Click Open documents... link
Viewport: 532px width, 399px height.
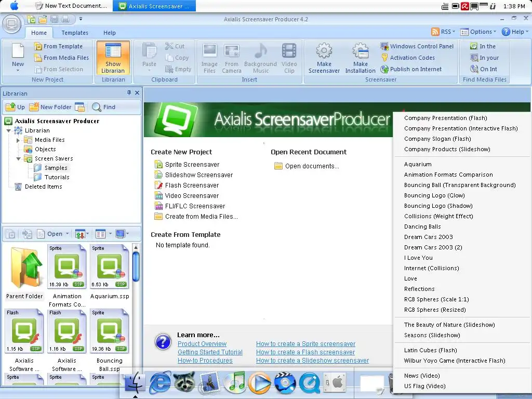[x=312, y=166]
